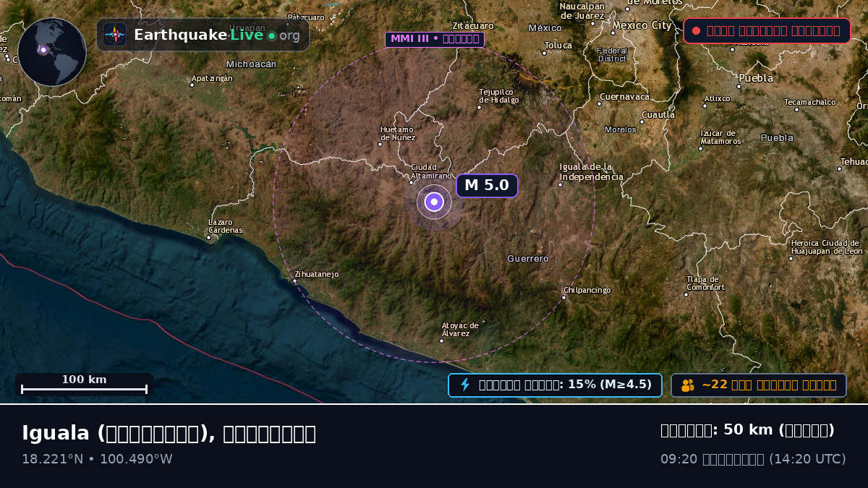868x488 pixels.
Task: Click the Huetamo de Nuñez label
Action: [397, 133]
